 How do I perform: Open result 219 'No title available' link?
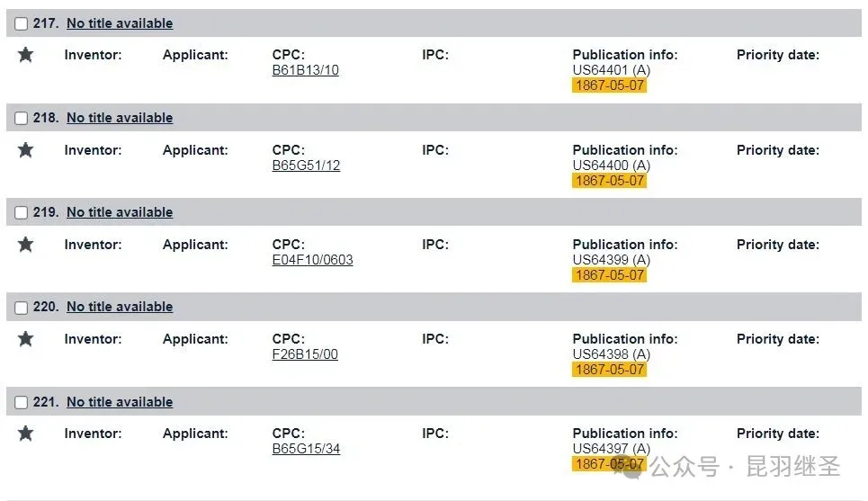click(x=120, y=212)
